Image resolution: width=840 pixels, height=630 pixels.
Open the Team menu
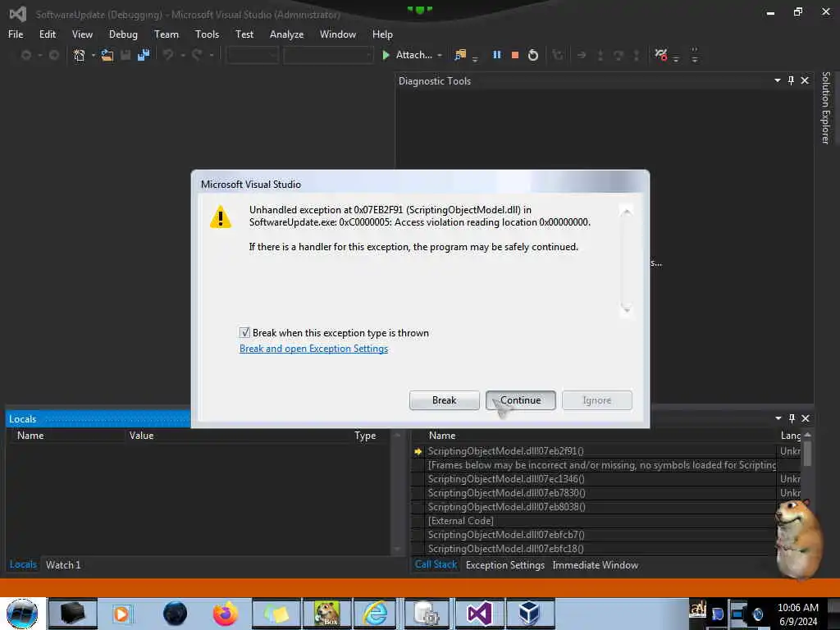pyautogui.click(x=166, y=34)
